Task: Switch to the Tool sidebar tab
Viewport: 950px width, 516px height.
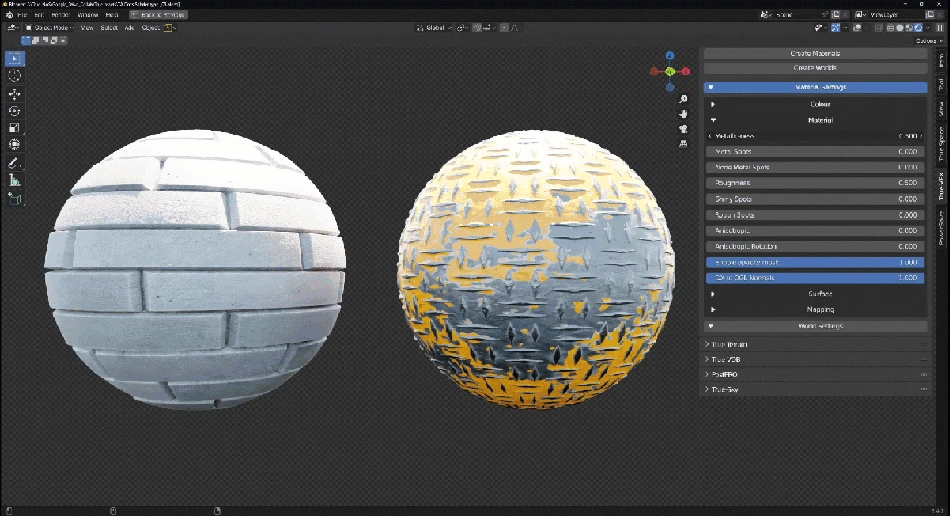Action: pyautogui.click(x=941, y=85)
